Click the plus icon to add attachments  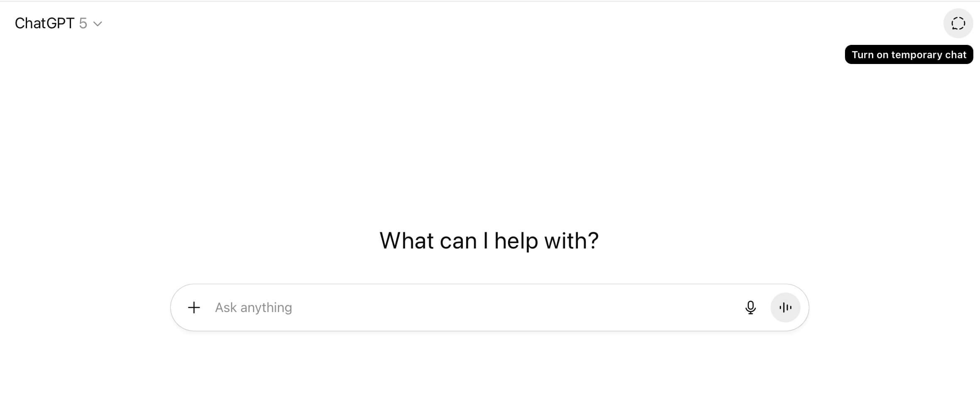coord(194,307)
